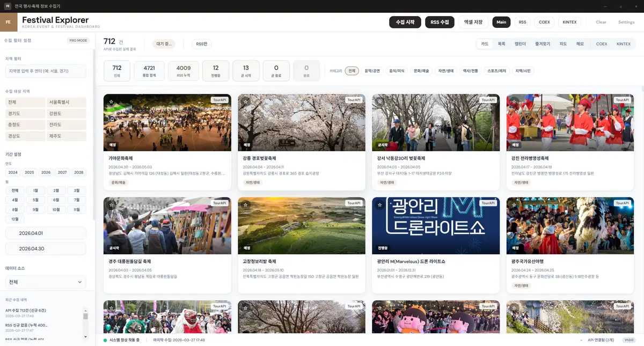Click Clear in the header
This screenshot has height=346, width=644.
601,22
